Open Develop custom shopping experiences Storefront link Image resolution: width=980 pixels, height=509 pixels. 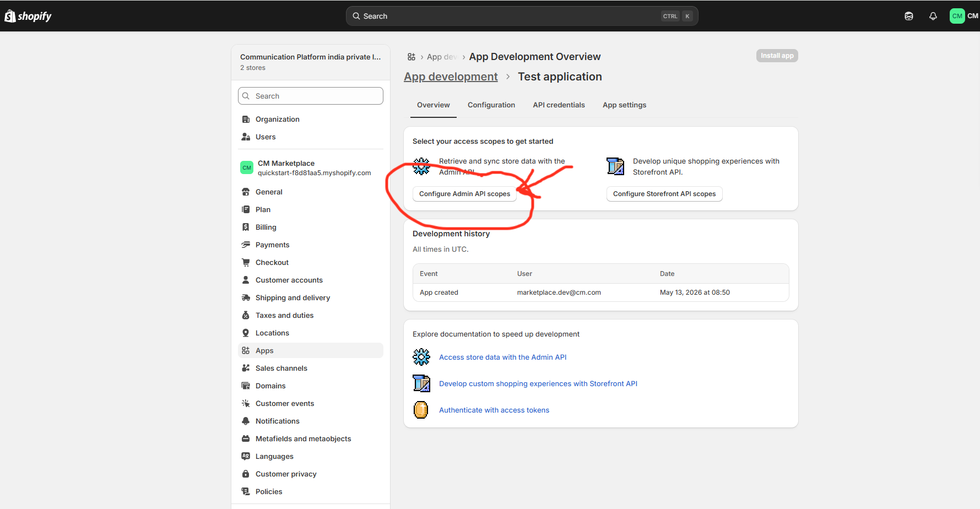pyautogui.click(x=538, y=383)
